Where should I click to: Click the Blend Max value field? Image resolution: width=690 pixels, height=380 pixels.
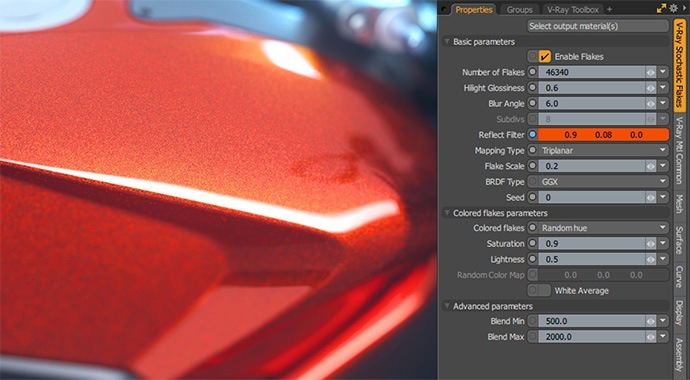[x=591, y=337]
